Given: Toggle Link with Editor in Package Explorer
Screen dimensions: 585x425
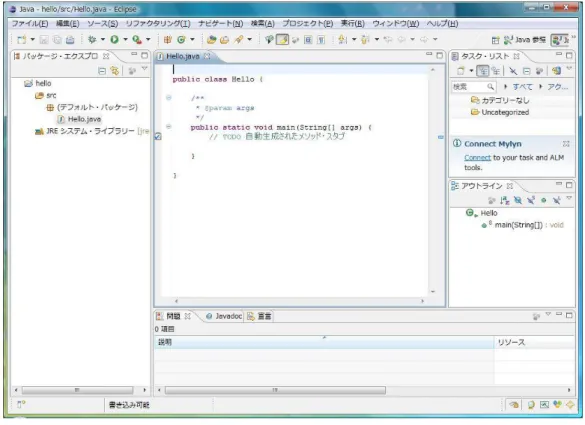Looking at the screenshot, I should click(x=115, y=71).
